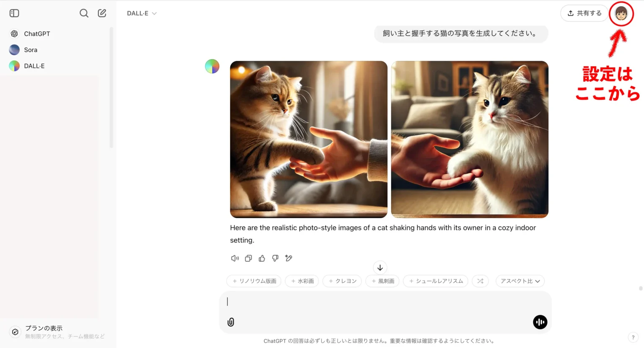Image resolution: width=644 pixels, height=348 pixels.
Task: Focus the message input field
Action: (x=385, y=302)
